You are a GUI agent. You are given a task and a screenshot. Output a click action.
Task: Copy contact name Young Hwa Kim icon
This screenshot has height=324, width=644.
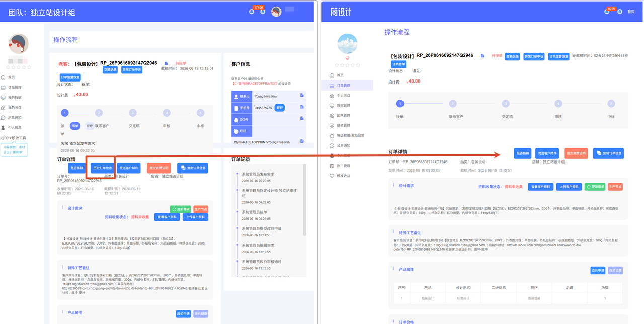click(302, 95)
